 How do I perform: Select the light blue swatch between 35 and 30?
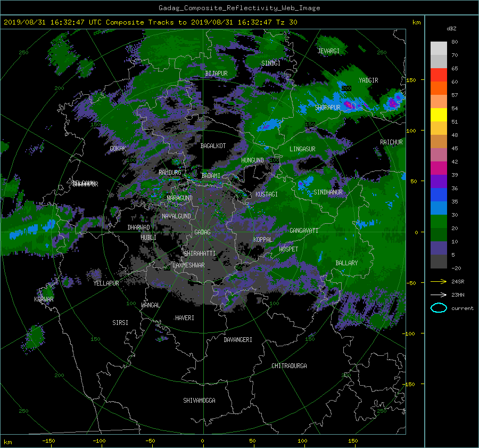(439, 208)
